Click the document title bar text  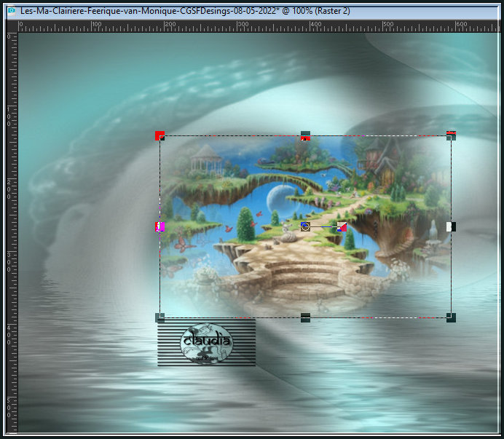coord(185,11)
